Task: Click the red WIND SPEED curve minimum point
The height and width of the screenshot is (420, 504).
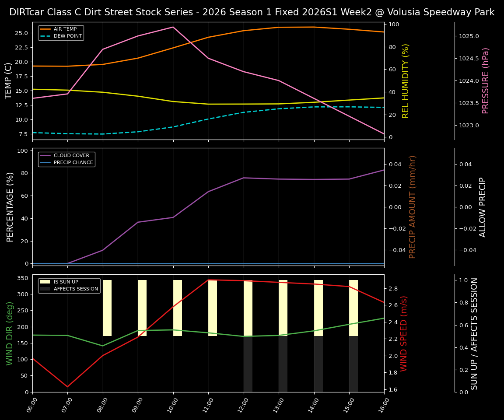Action: point(67,386)
